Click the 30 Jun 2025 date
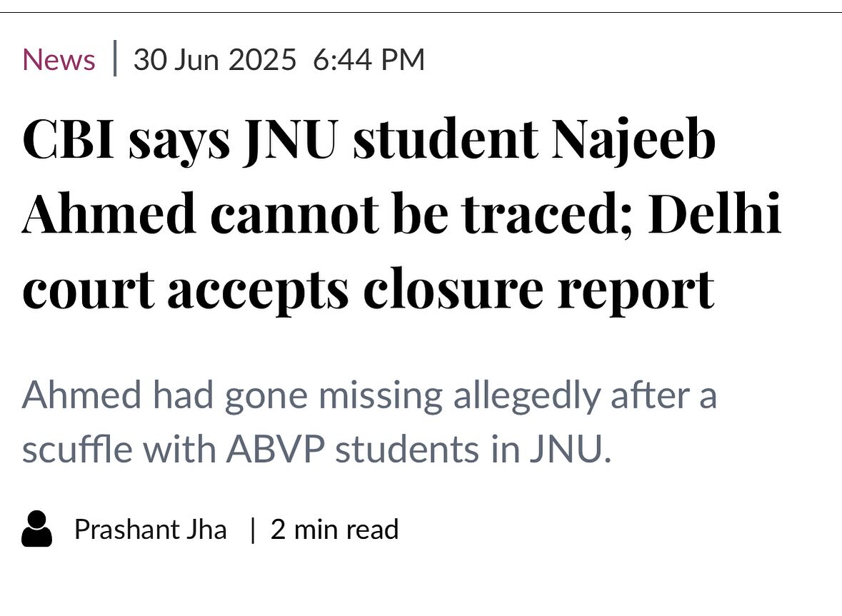 pyautogui.click(x=214, y=60)
